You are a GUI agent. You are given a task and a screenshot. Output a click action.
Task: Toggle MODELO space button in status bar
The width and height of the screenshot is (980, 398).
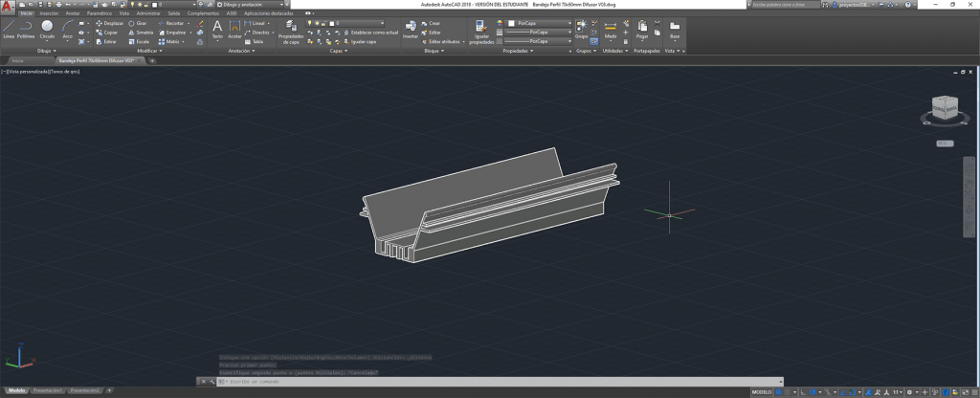coord(761,391)
